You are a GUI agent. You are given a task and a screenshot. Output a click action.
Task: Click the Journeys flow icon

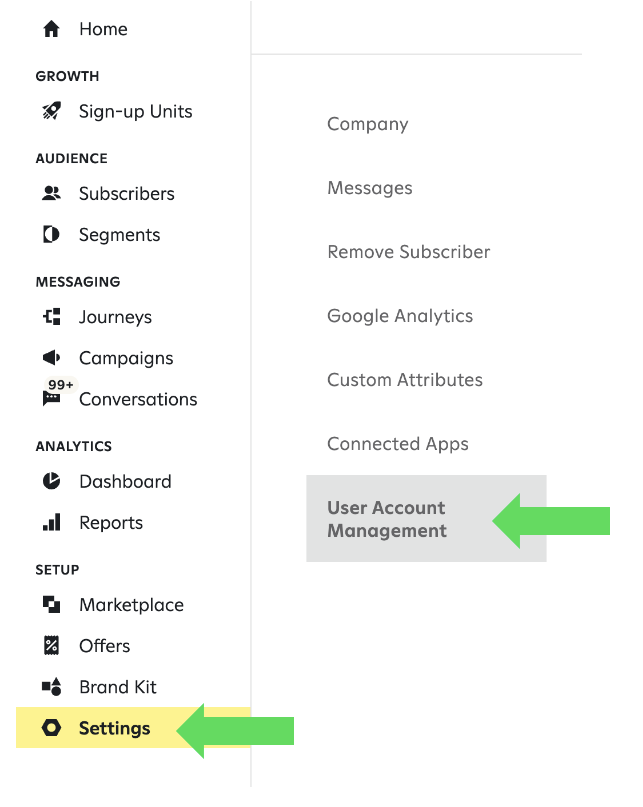click(x=51, y=317)
